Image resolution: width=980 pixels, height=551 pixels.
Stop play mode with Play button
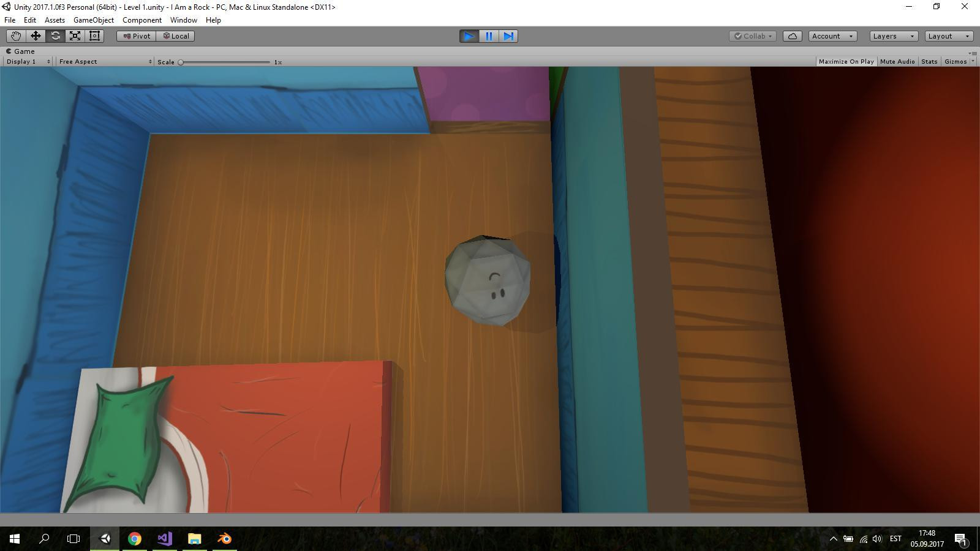(x=469, y=36)
